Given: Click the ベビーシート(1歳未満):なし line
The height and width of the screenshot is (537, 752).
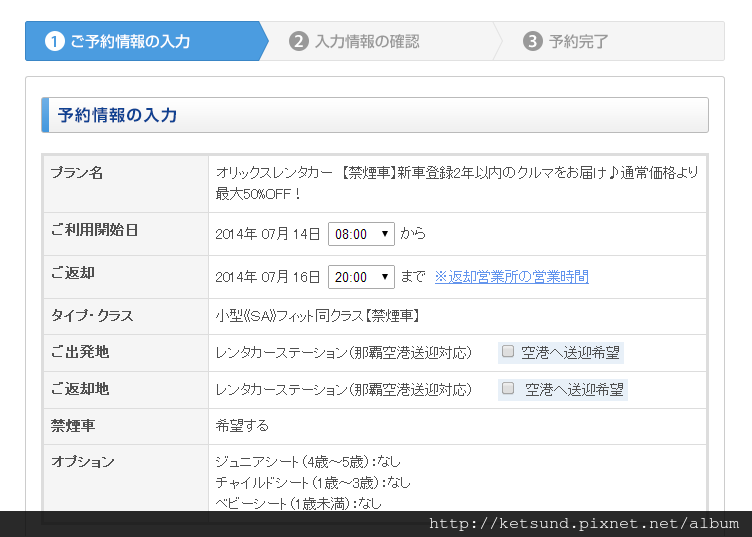Looking at the screenshot, I should pos(299,503).
